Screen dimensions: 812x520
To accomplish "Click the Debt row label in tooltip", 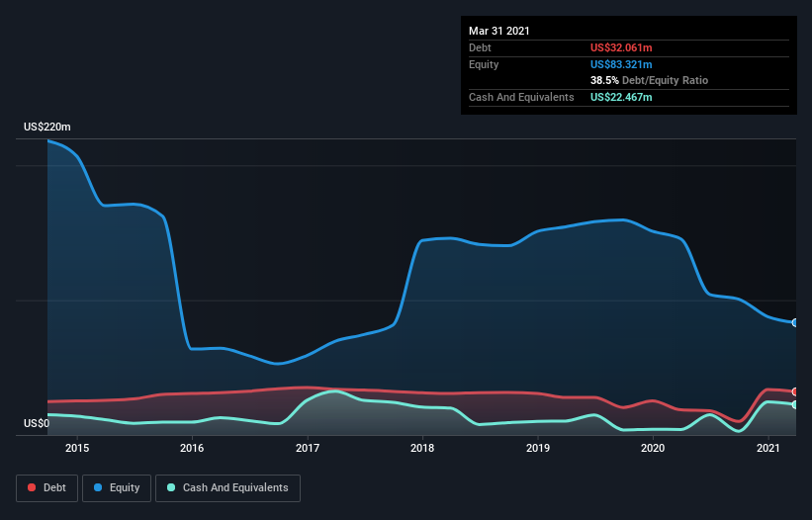I will pyautogui.click(x=480, y=47).
